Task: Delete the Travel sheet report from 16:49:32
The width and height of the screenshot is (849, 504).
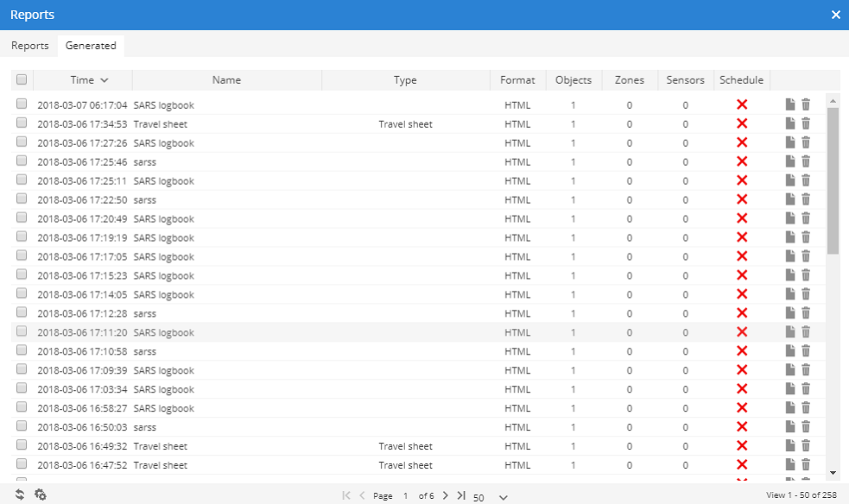Action: pyautogui.click(x=806, y=446)
